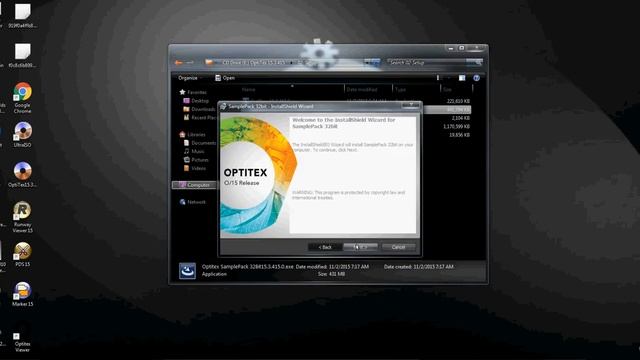The image size is (640, 360).
Task: Select the blank file icon starting with 919f0
Action: 22,16
